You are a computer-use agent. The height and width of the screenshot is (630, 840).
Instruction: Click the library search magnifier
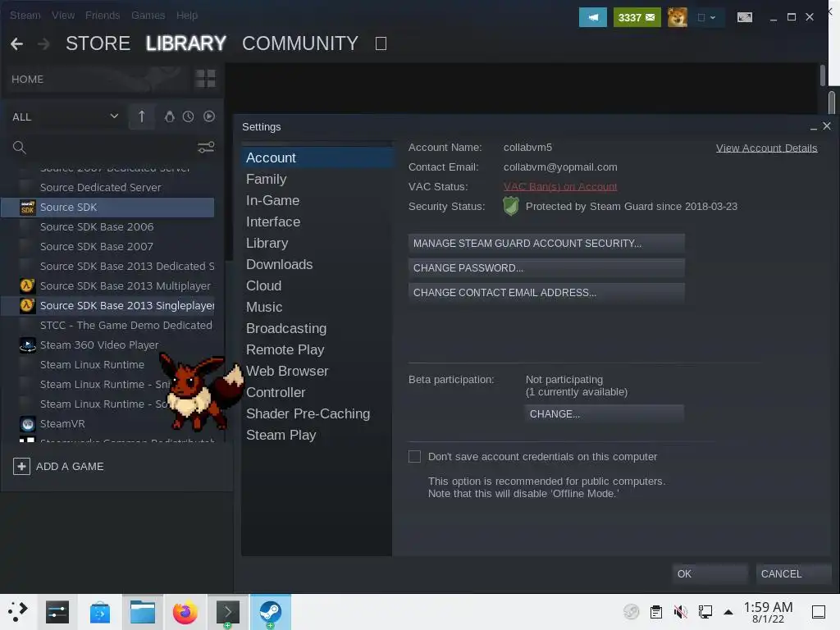tap(20, 148)
